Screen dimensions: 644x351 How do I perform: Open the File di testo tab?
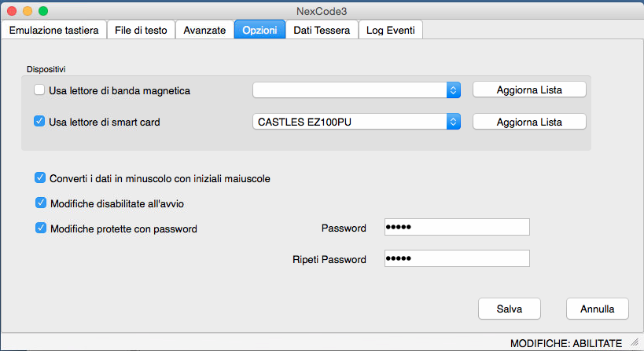click(140, 30)
